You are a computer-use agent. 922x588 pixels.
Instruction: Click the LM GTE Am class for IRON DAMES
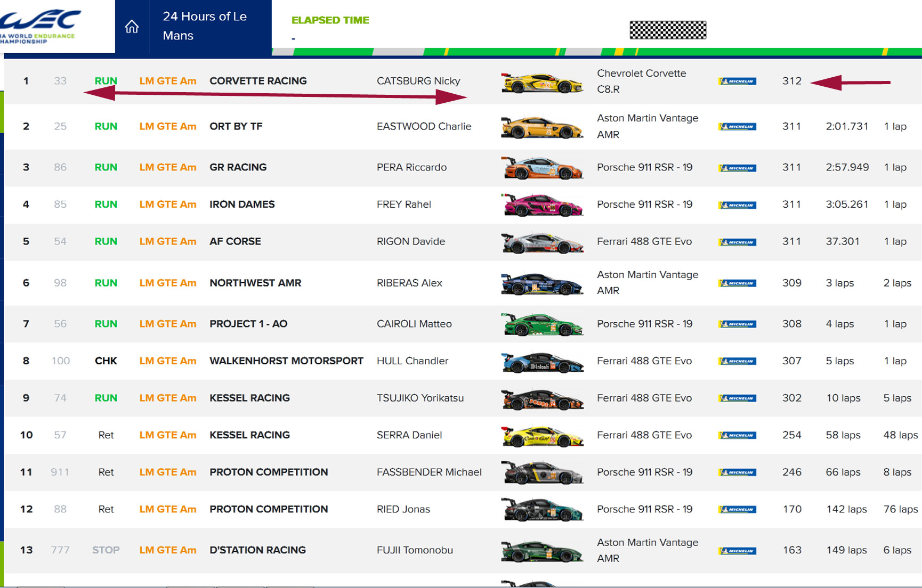[x=167, y=205]
